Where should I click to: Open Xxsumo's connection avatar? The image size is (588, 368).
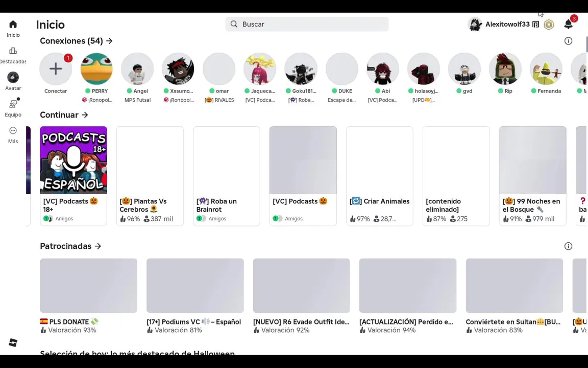[178, 68]
